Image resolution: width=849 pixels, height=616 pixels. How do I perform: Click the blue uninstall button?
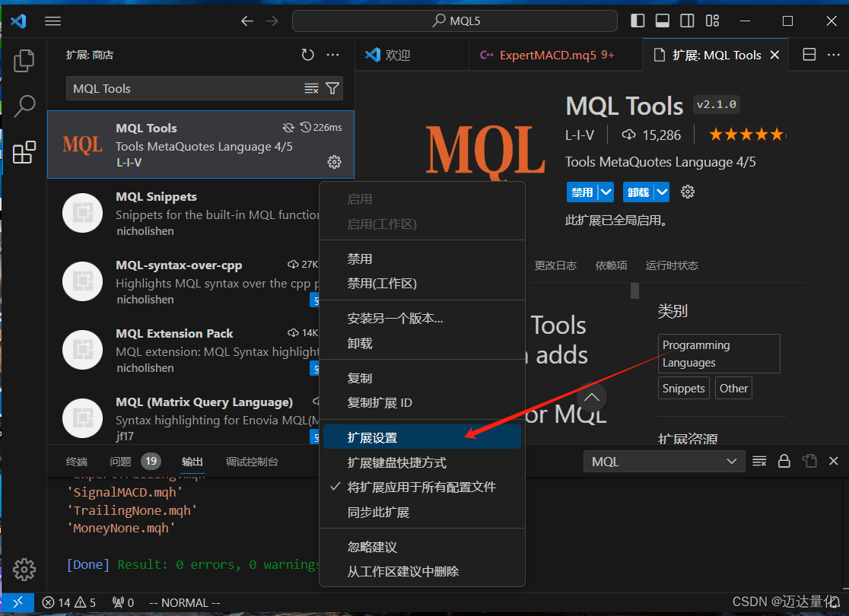638,192
